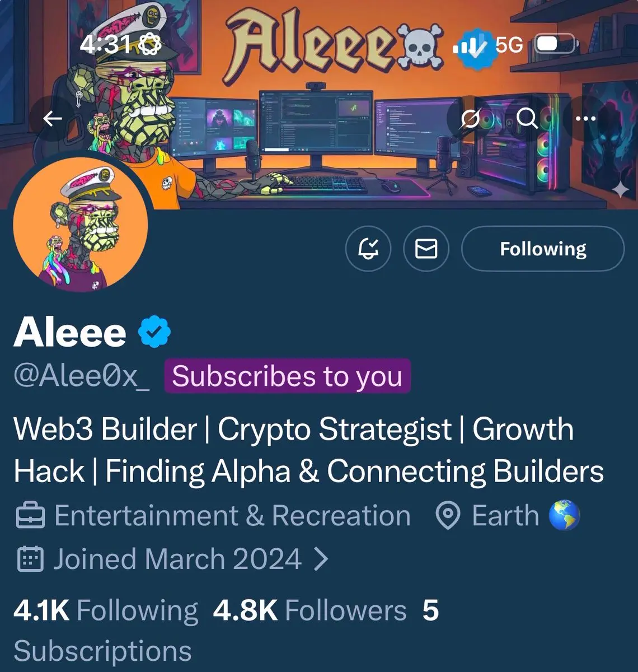Open the profile header banner image
Viewport: 638px width, 672px height.
pyautogui.click(x=319, y=105)
